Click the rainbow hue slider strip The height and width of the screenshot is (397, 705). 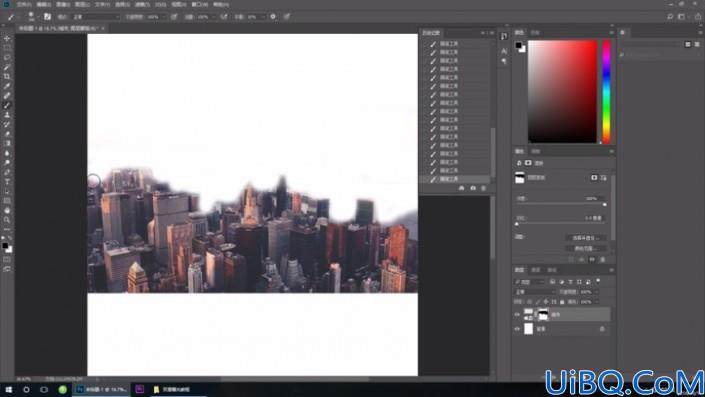pyautogui.click(x=606, y=92)
